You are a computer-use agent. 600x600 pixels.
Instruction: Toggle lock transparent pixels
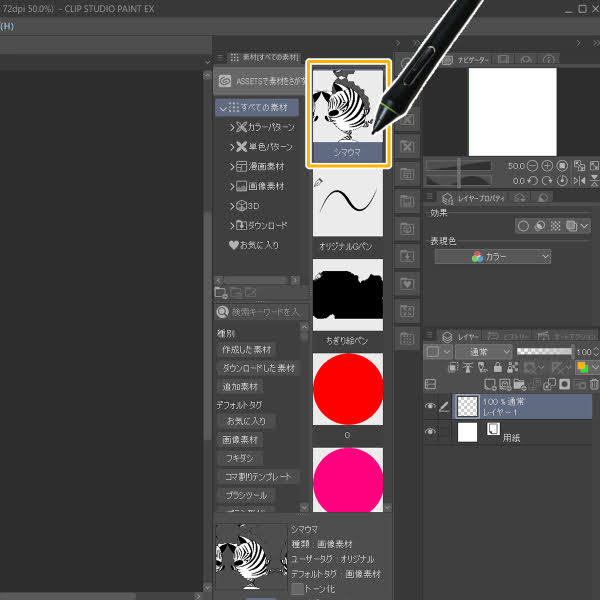[x=512, y=368]
